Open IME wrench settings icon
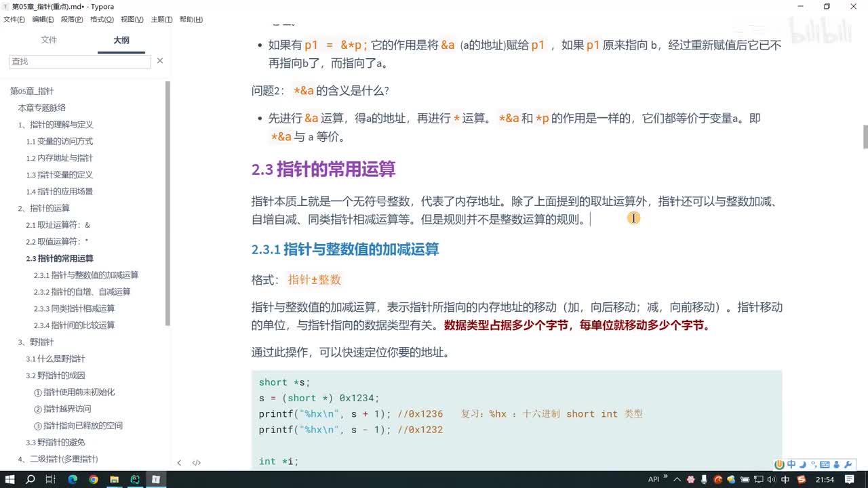This screenshot has width=868, height=488. coord(847,464)
